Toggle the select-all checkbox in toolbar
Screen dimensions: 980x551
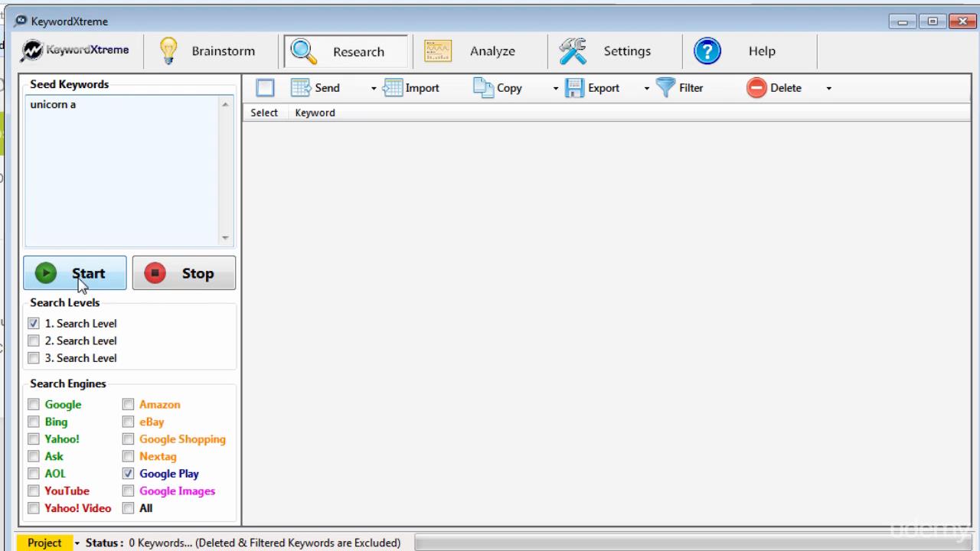[x=265, y=88]
